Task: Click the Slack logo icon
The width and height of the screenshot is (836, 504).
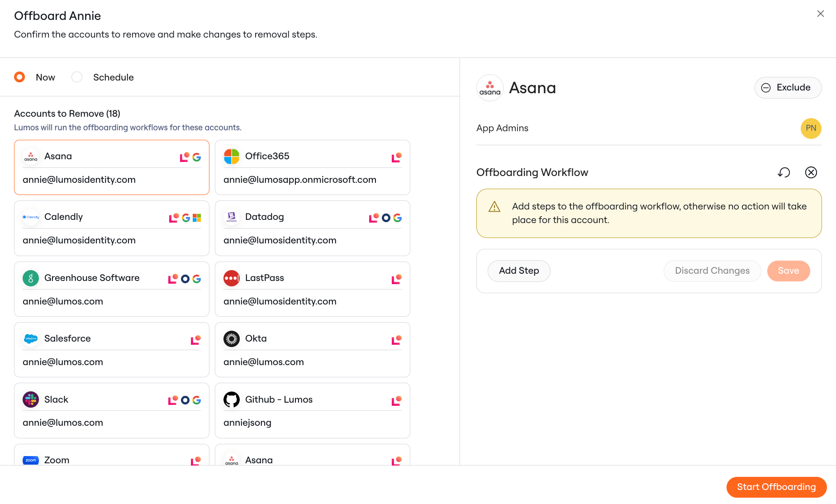Action: coord(31,399)
